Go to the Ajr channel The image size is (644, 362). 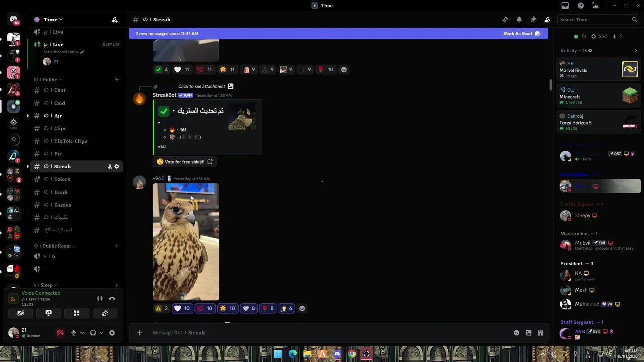pyautogui.click(x=75, y=116)
